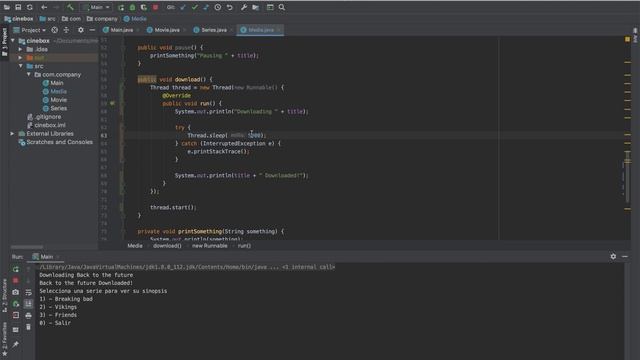Click the company breadcrumb in navigation bar
This screenshot has width=640, height=360.
click(102, 19)
